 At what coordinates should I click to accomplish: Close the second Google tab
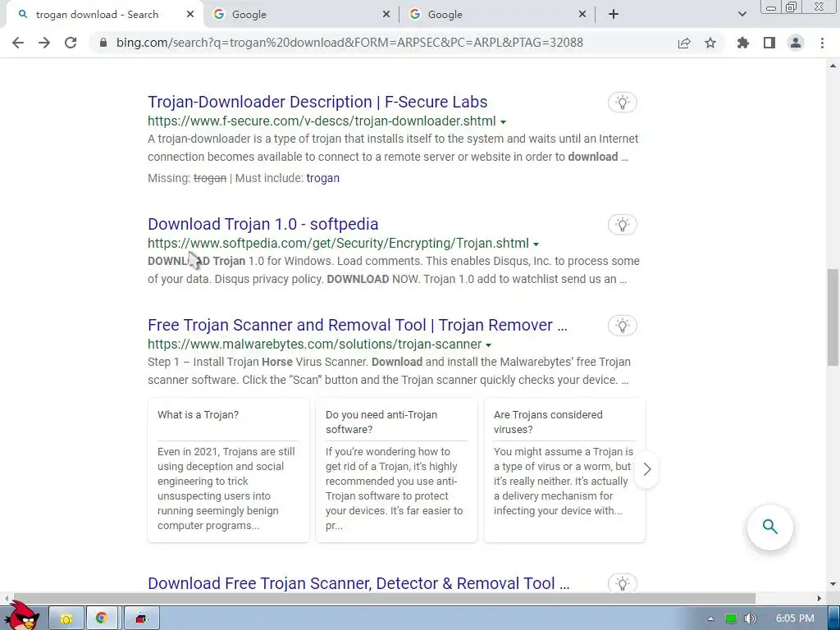click(x=582, y=15)
